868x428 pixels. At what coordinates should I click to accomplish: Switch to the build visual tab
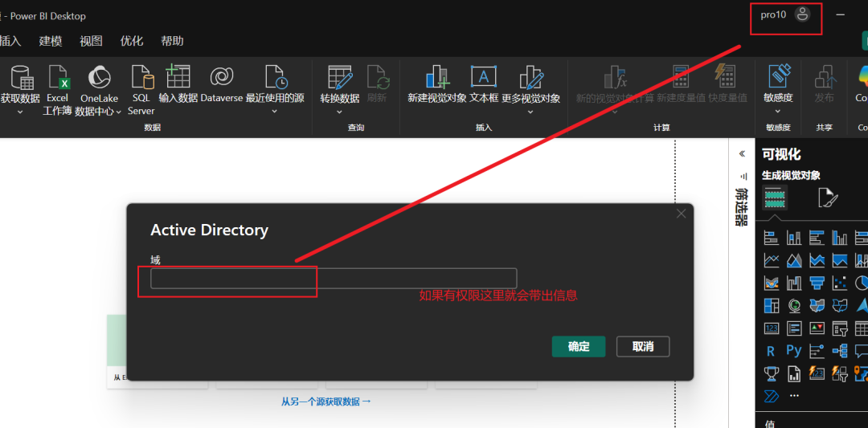coord(775,198)
